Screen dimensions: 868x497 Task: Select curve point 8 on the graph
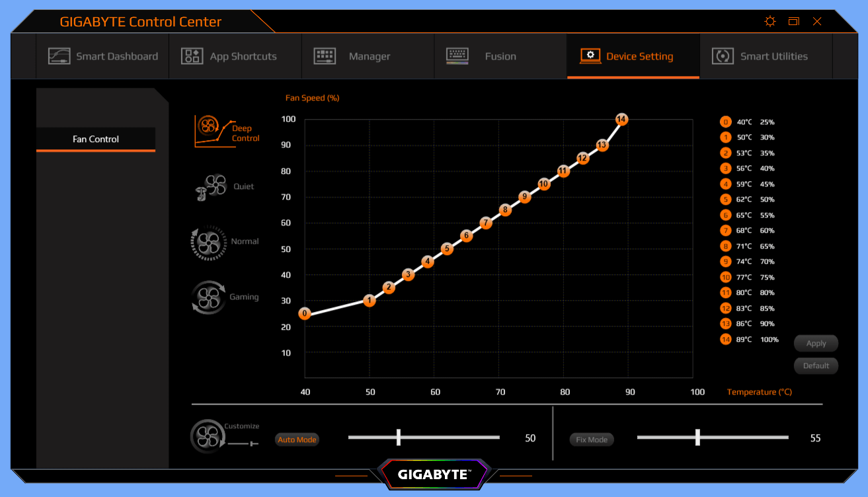click(x=505, y=210)
